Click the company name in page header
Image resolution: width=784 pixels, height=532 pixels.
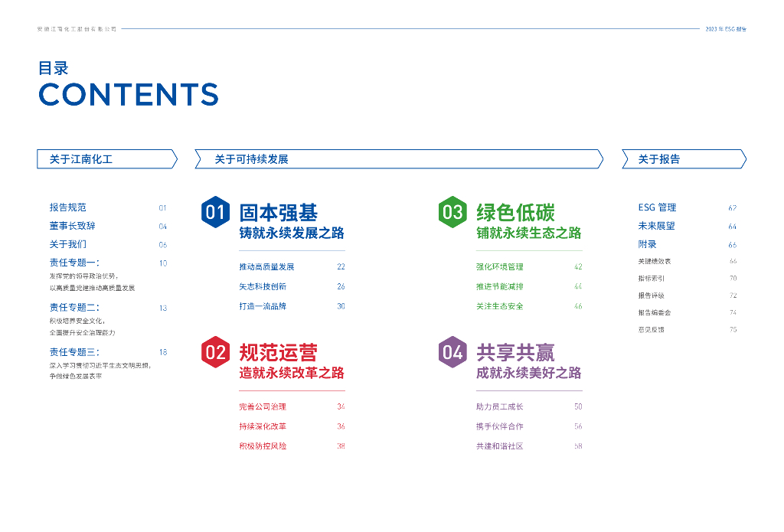77,29
